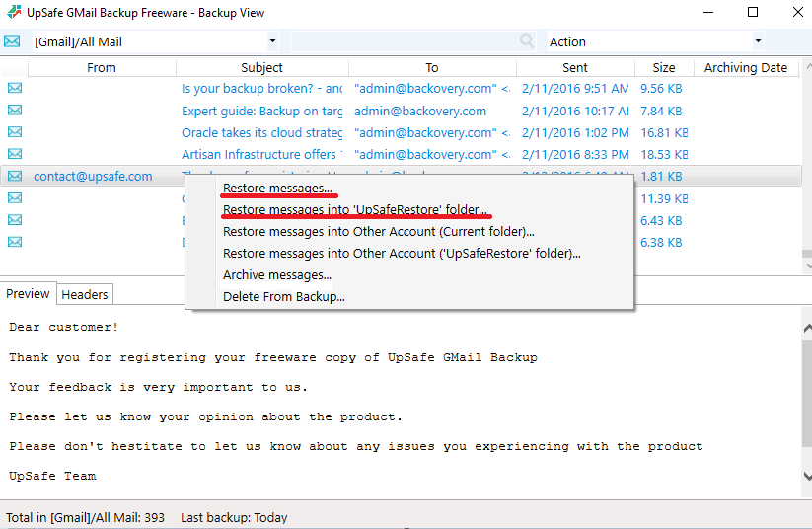Sort by the Subject column header

(262, 68)
